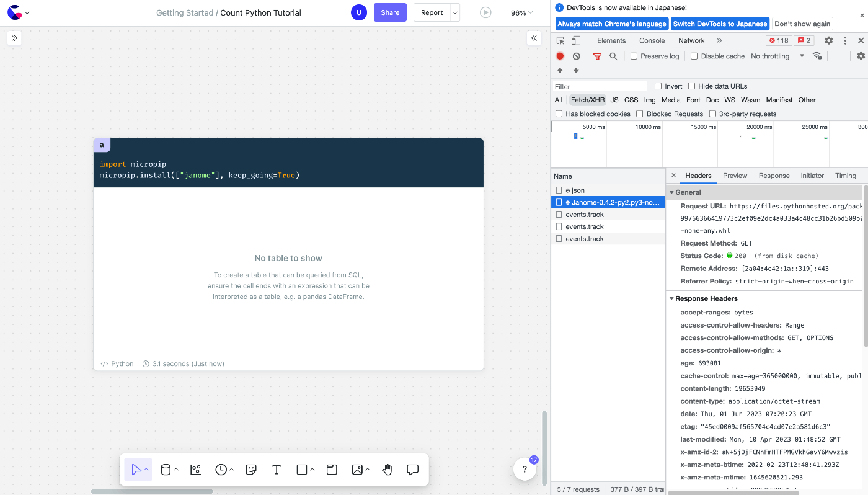Click the export HAR download icon
The width and height of the screenshot is (868, 495).
tap(576, 71)
